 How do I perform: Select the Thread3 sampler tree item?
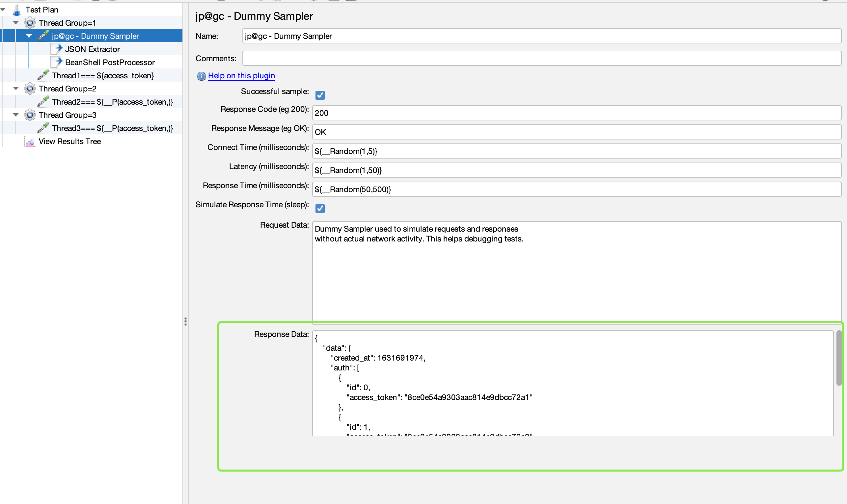click(x=112, y=128)
